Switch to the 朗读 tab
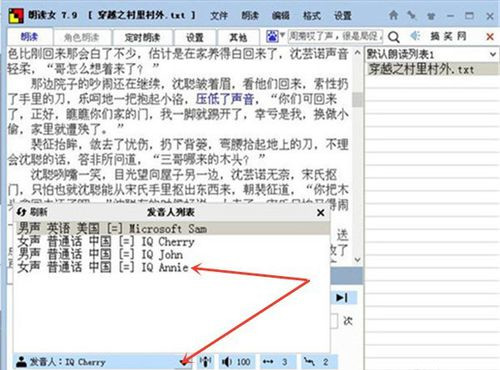The image size is (500, 370). tap(29, 37)
